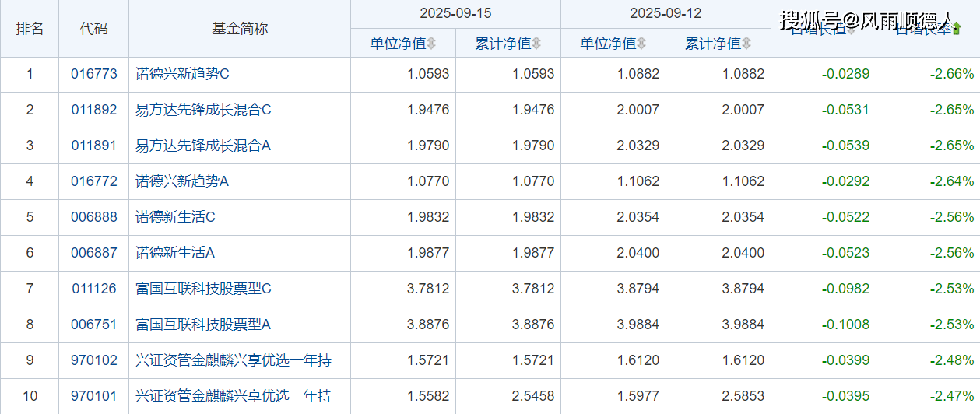Open fund 富国互联科技股票型C

203,289
